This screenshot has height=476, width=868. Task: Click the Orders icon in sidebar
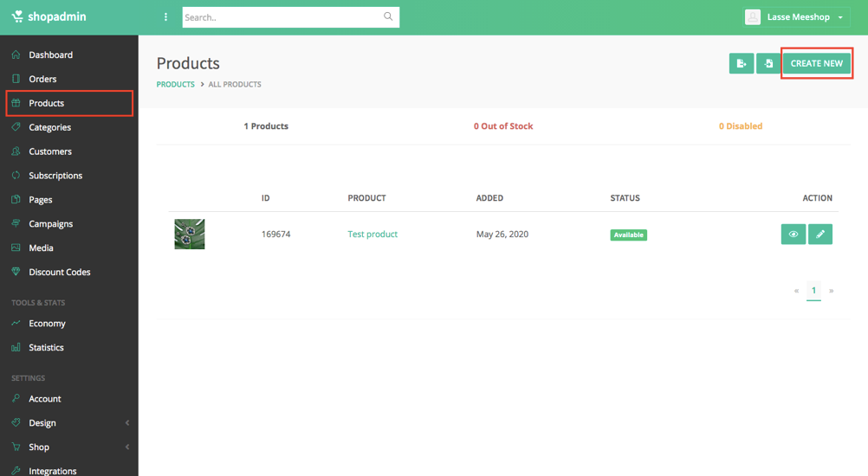(16, 79)
